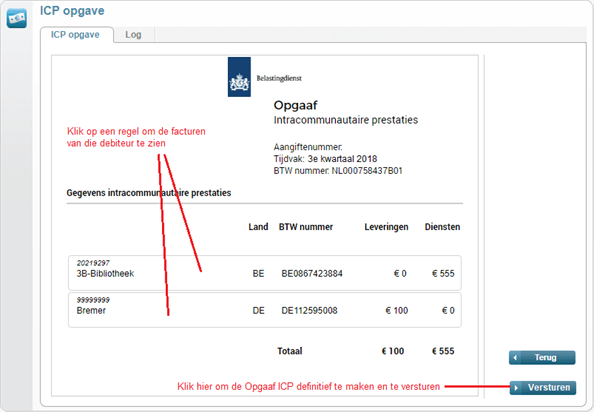This screenshot has width=594, height=412.
Task: Click the BTW nummer column header
Action: click(306, 227)
